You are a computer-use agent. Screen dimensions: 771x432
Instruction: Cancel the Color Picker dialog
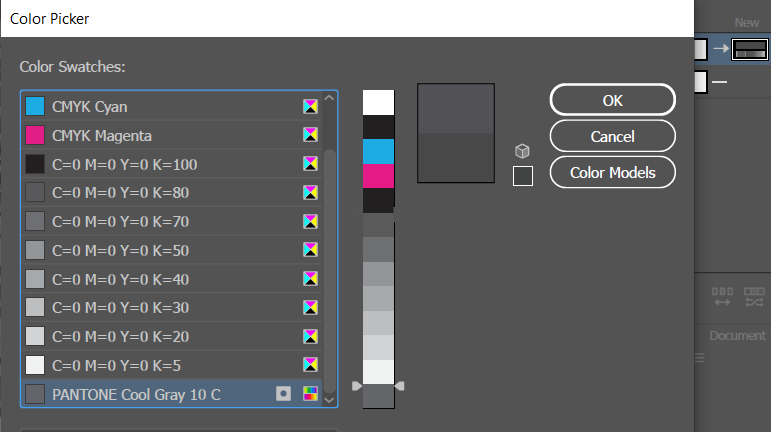point(612,136)
